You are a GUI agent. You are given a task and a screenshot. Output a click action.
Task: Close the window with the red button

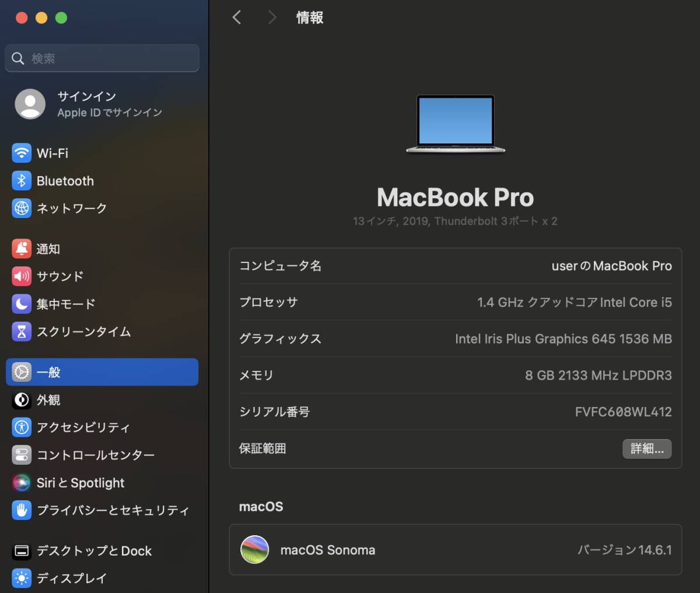(22, 17)
